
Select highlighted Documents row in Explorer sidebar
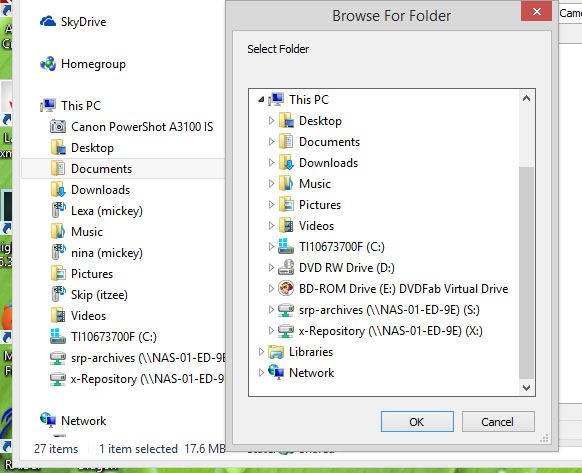[x=123, y=169]
